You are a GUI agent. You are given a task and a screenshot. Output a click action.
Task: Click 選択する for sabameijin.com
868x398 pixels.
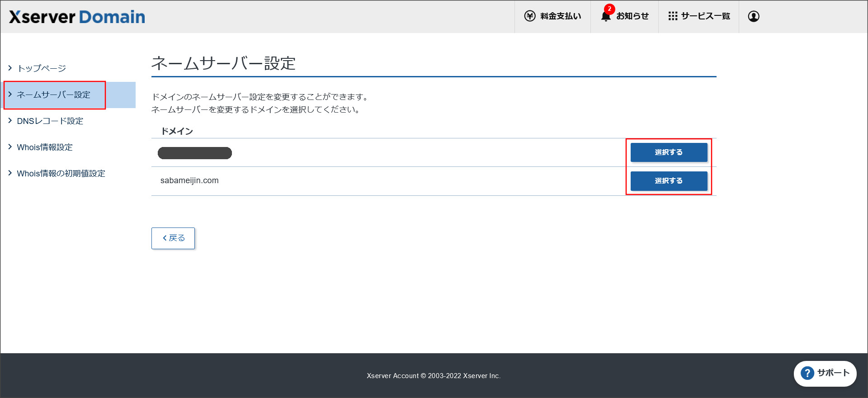(669, 181)
